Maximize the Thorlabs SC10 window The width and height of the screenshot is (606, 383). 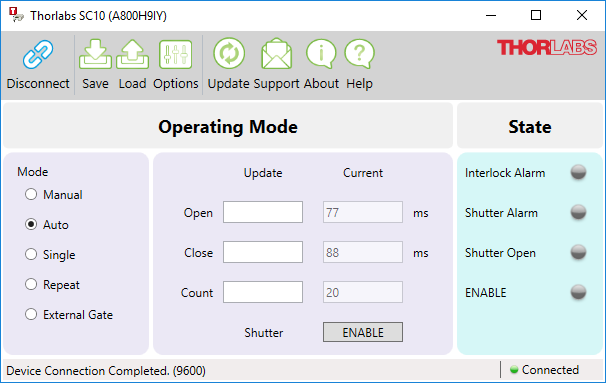coord(536,15)
